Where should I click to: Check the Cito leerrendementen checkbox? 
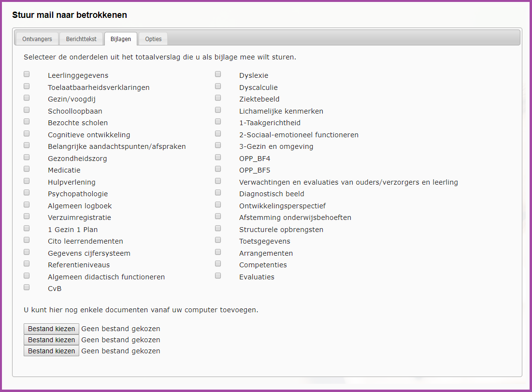pos(27,240)
